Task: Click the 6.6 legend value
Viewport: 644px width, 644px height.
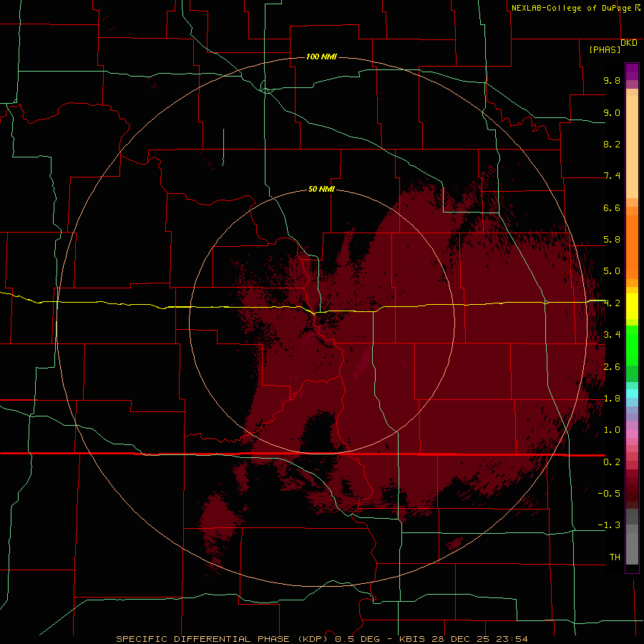Action: click(x=612, y=208)
